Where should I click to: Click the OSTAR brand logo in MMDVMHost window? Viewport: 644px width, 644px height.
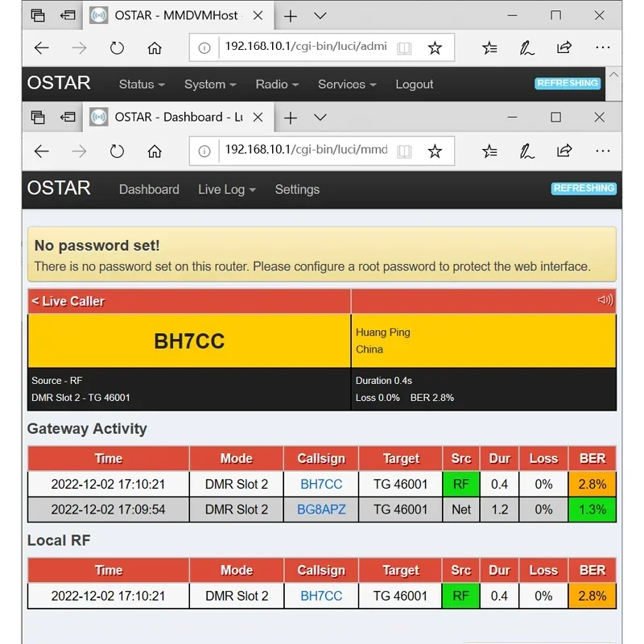click(59, 83)
